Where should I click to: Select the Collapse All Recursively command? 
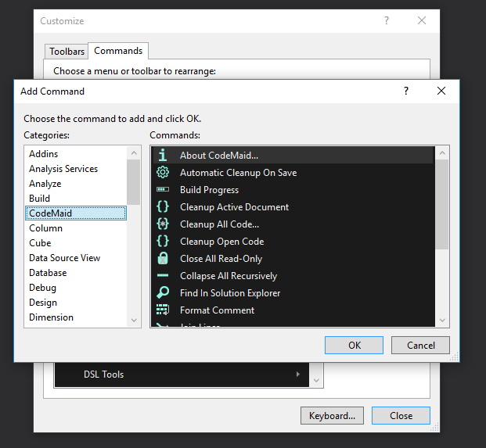coord(293,275)
